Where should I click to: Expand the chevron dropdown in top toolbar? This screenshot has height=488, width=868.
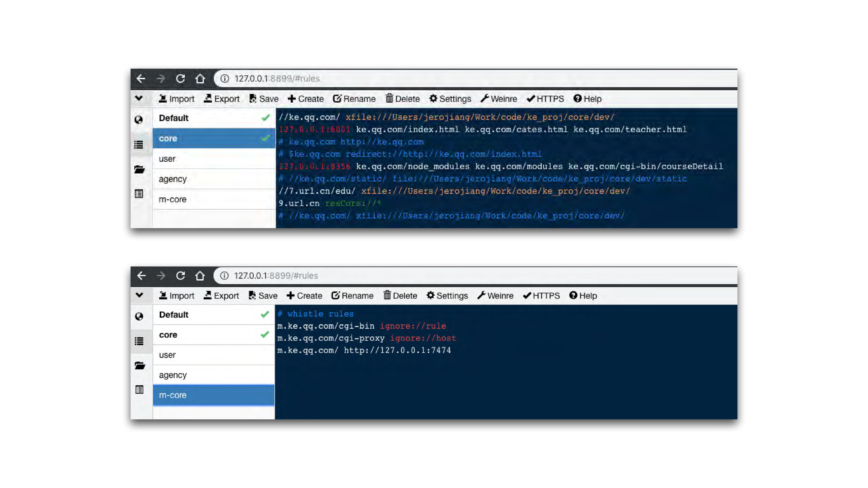coord(139,98)
